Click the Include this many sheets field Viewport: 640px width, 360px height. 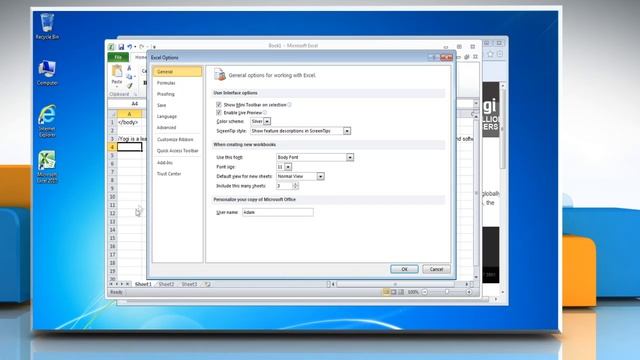[x=284, y=186]
